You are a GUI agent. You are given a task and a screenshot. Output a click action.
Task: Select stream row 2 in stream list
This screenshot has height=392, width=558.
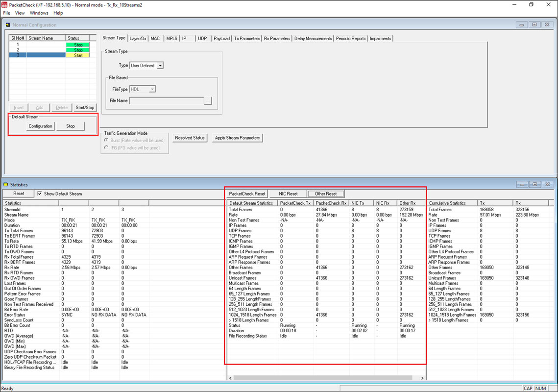coord(49,50)
